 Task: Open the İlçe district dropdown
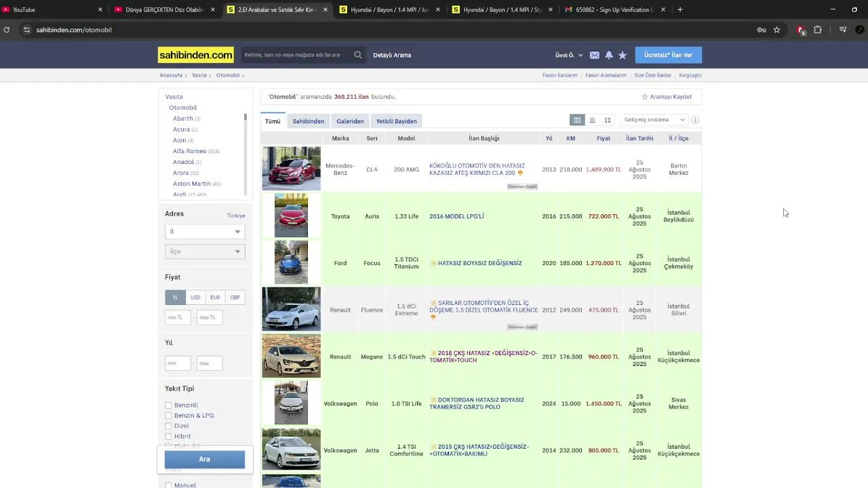point(204,251)
